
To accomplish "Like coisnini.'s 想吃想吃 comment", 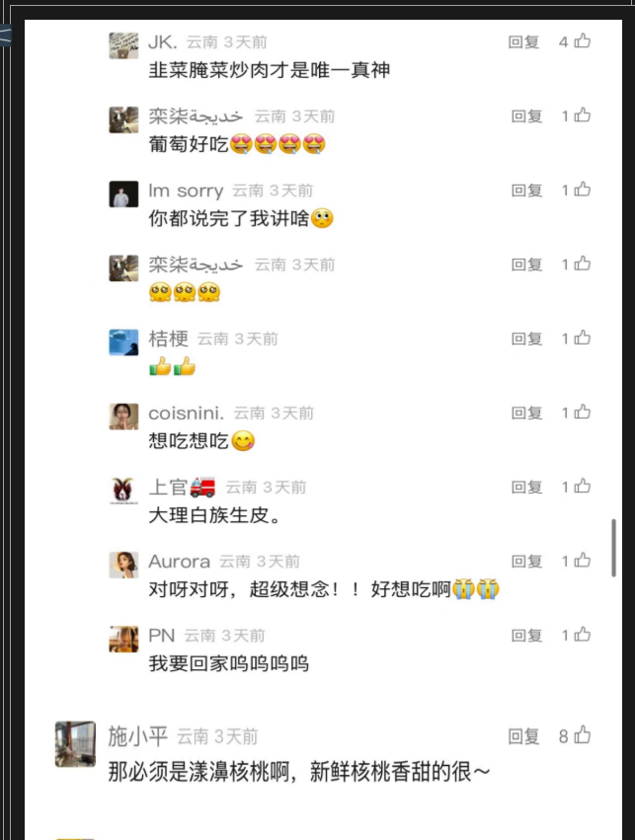I will click(x=582, y=412).
